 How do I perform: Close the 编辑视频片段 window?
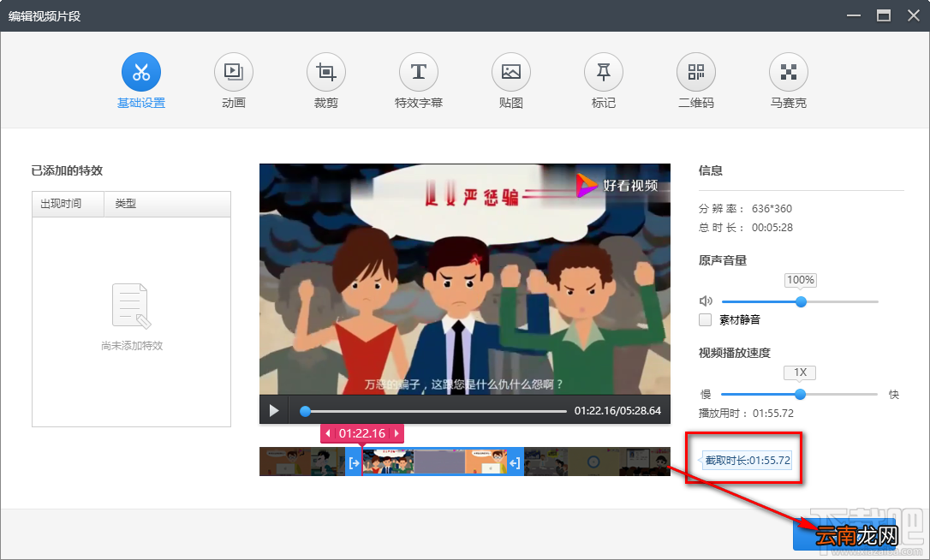tap(914, 15)
